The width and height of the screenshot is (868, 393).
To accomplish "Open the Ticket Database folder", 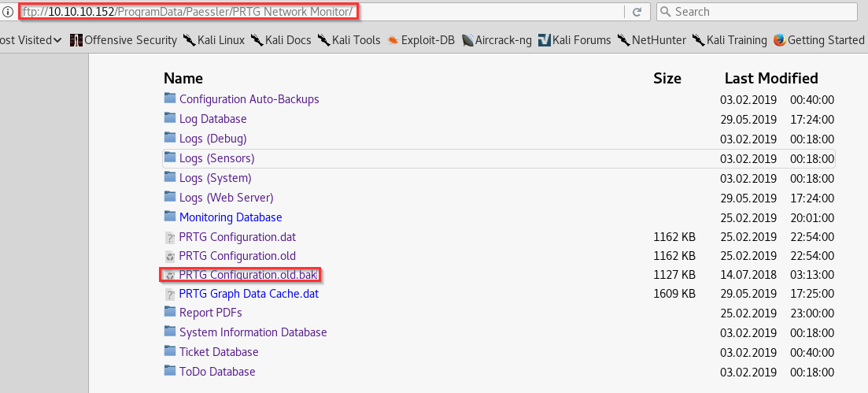I will click(x=219, y=352).
